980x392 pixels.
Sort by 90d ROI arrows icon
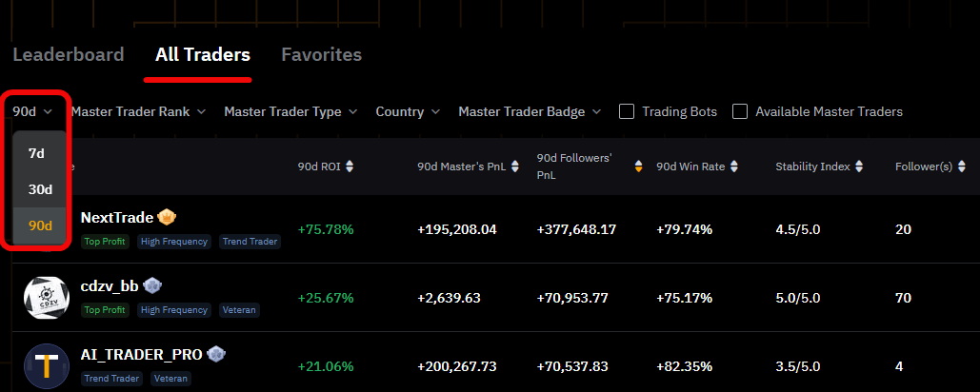pyautogui.click(x=350, y=167)
